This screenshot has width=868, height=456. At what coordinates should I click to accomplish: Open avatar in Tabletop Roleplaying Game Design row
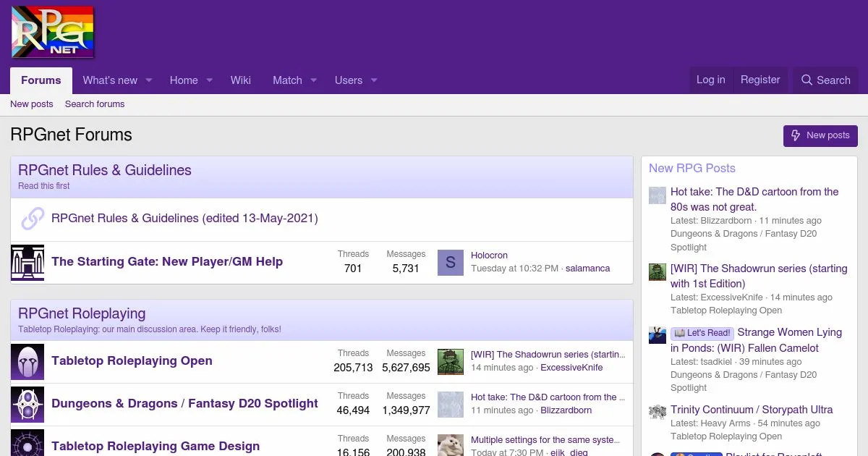(x=450, y=445)
